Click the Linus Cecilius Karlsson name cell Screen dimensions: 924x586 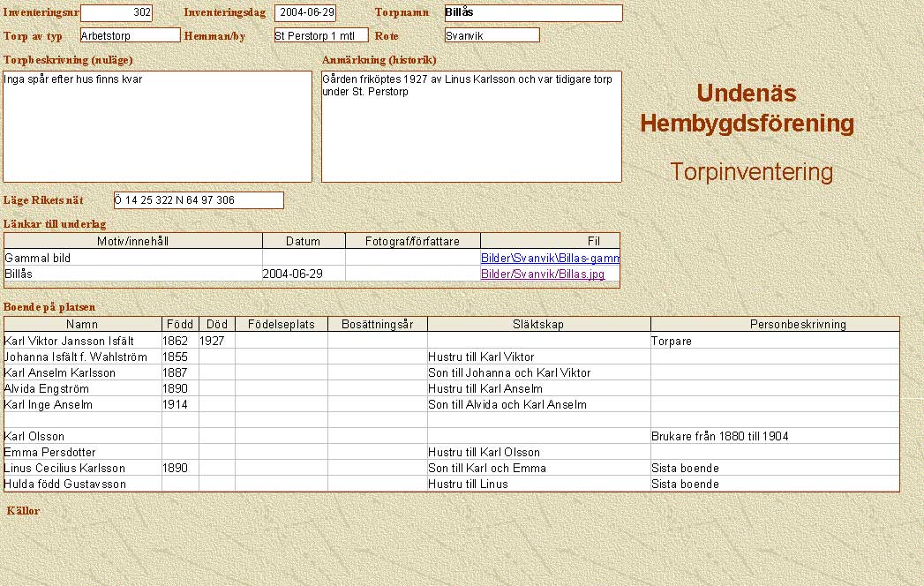point(81,468)
